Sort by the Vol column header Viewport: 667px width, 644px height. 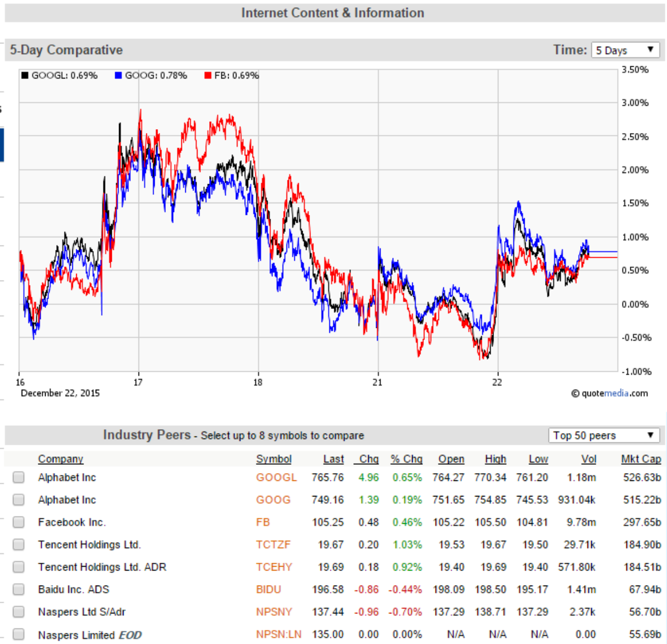pyautogui.click(x=589, y=459)
